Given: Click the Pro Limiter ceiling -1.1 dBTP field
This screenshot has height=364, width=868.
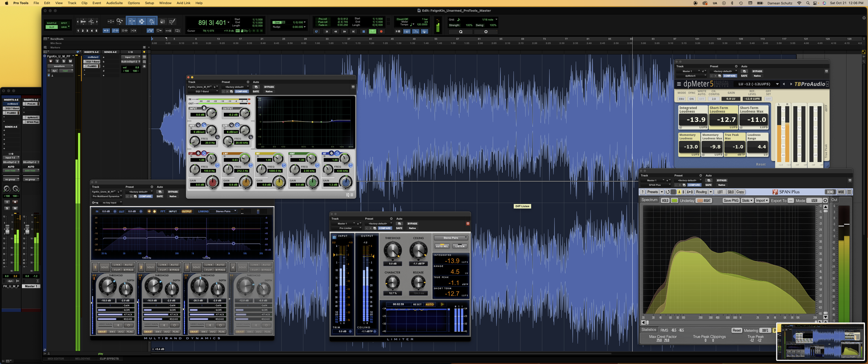Looking at the screenshot, I should point(418,264).
